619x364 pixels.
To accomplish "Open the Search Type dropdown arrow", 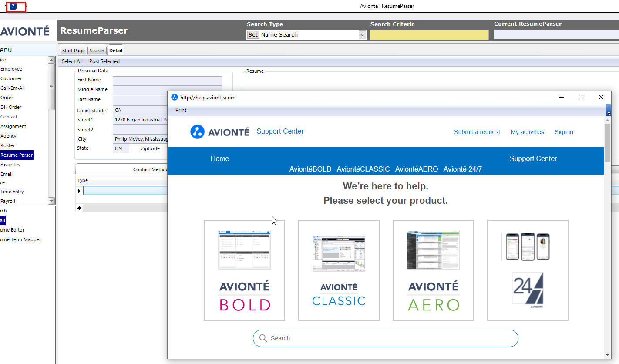I will (362, 35).
